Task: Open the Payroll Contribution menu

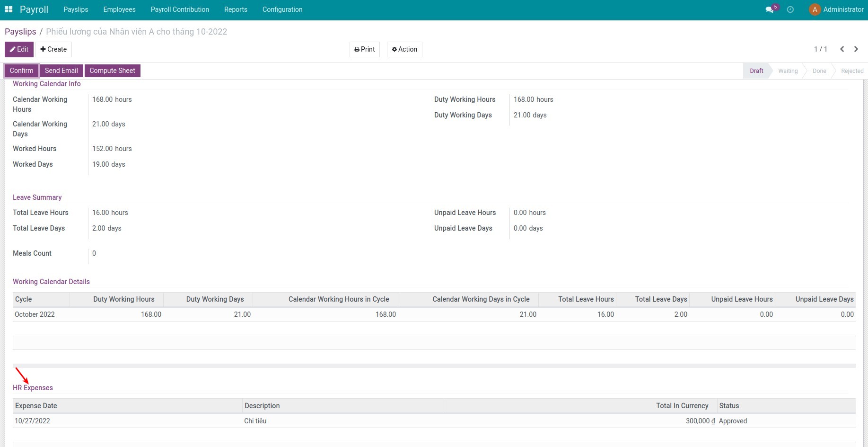Action: (180, 9)
